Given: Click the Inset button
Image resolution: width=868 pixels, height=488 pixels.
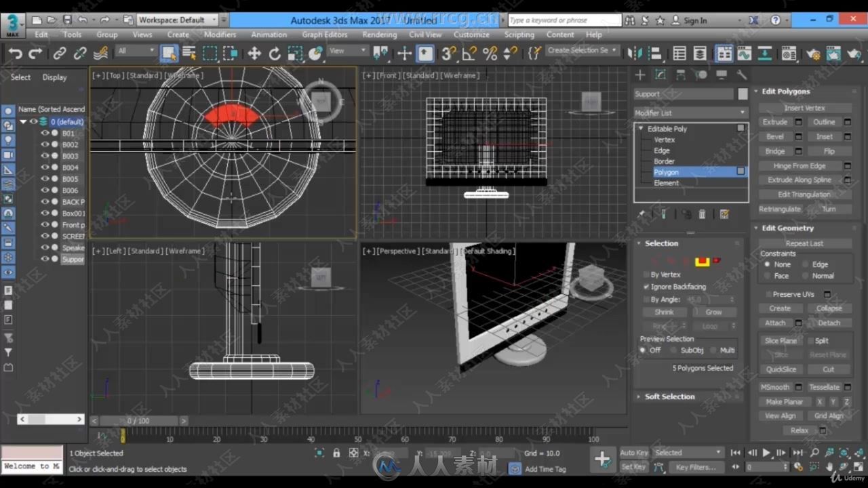Looking at the screenshot, I should click(825, 137).
